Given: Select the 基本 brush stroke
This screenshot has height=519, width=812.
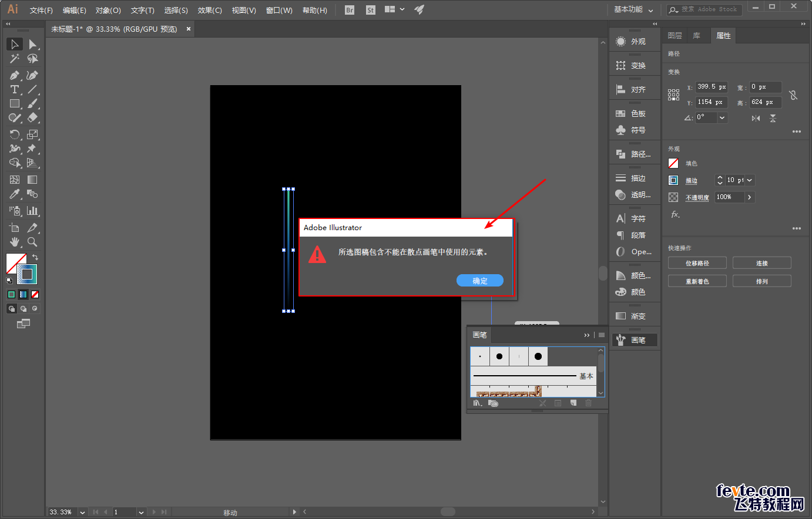Looking at the screenshot, I should click(533, 376).
